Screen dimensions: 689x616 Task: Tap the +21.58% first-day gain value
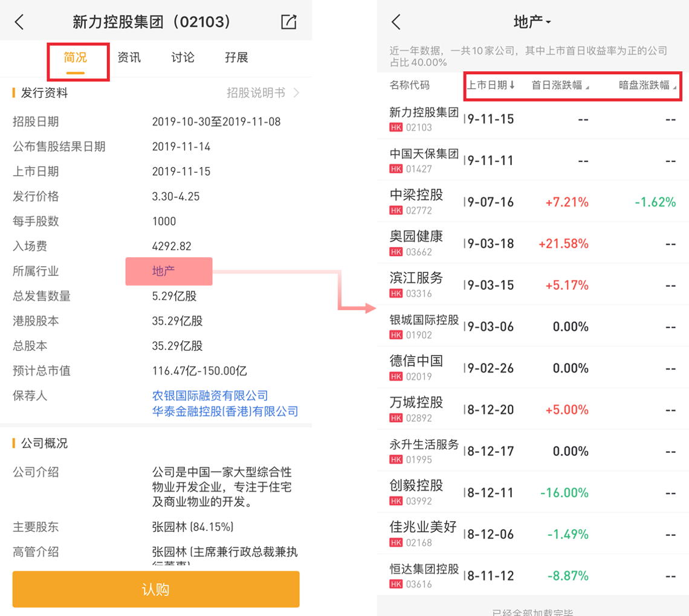(x=563, y=243)
